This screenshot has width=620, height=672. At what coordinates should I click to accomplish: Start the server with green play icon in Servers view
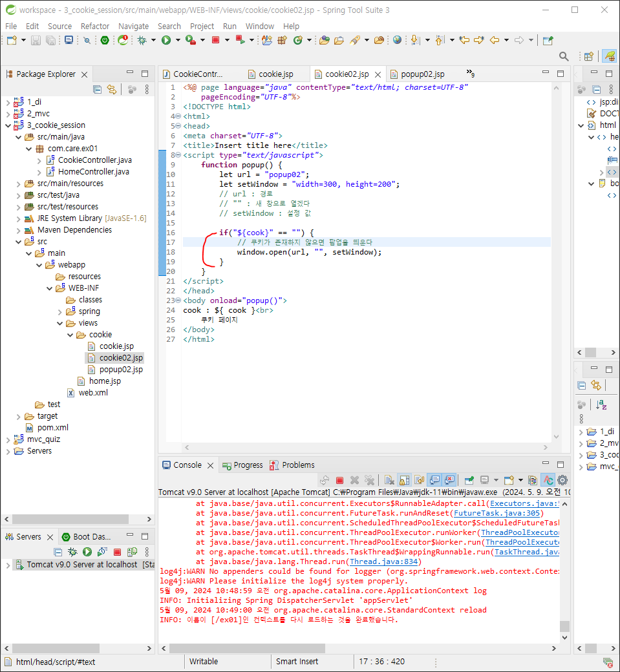(87, 552)
